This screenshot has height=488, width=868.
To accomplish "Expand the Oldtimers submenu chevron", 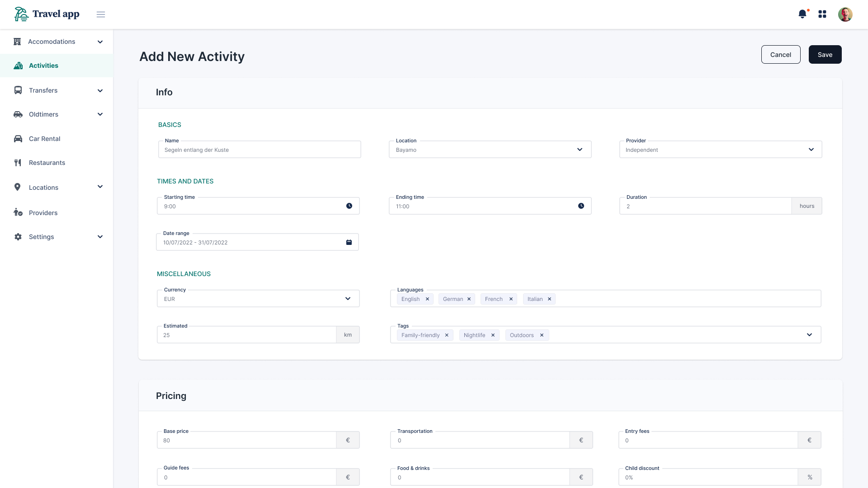I will tap(100, 114).
